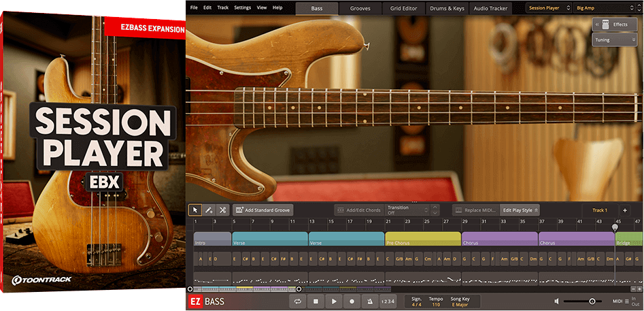Click Add Standard Groove button

pos(262,210)
